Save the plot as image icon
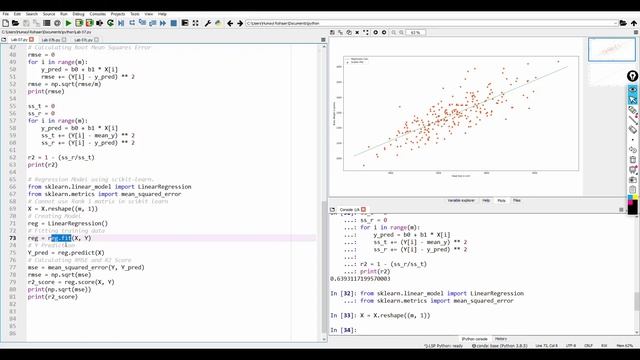The image size is (640, 360). [x=332, y=32]
